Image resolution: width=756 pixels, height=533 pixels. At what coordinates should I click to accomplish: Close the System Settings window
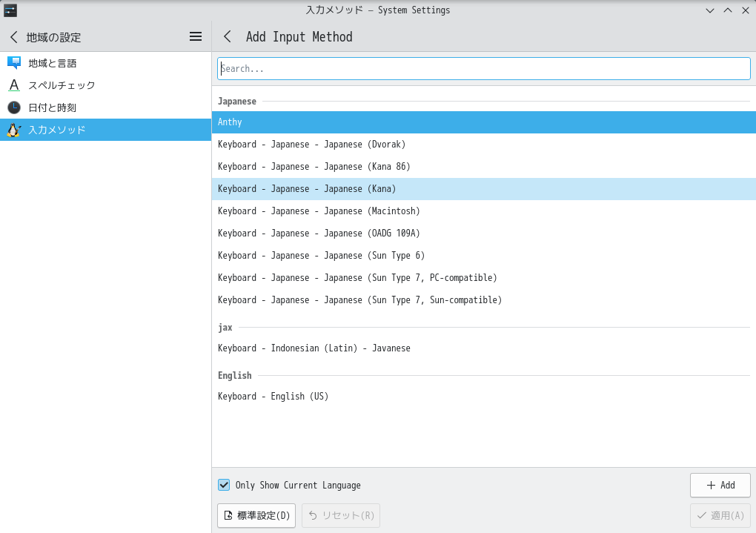pos(746,10)
